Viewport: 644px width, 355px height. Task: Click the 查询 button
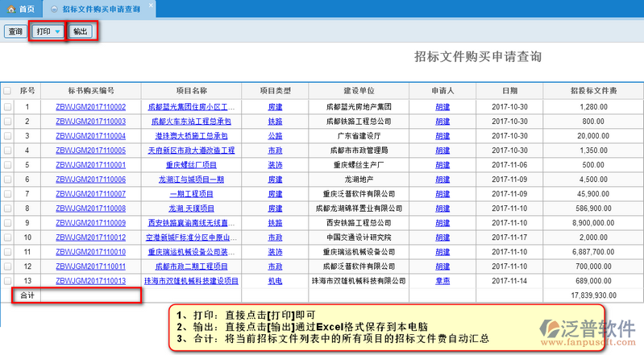[15, 31]
